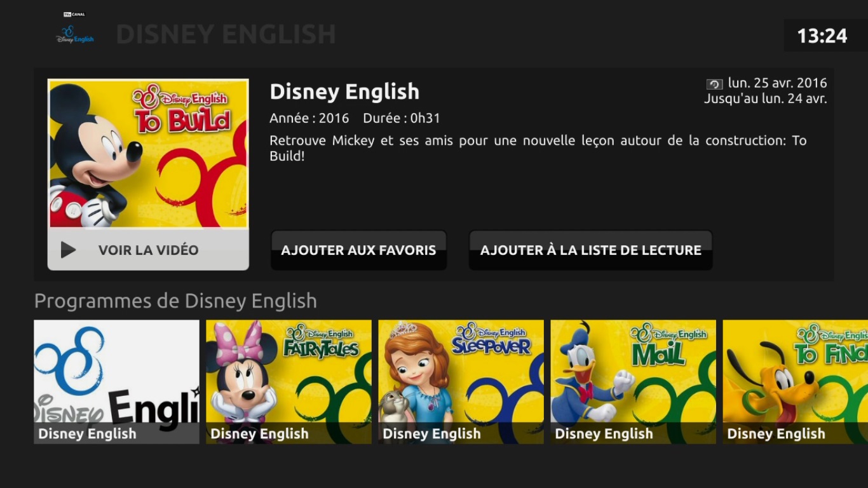
Task: Click the Année 2016 year text
Action: (309, 118)
